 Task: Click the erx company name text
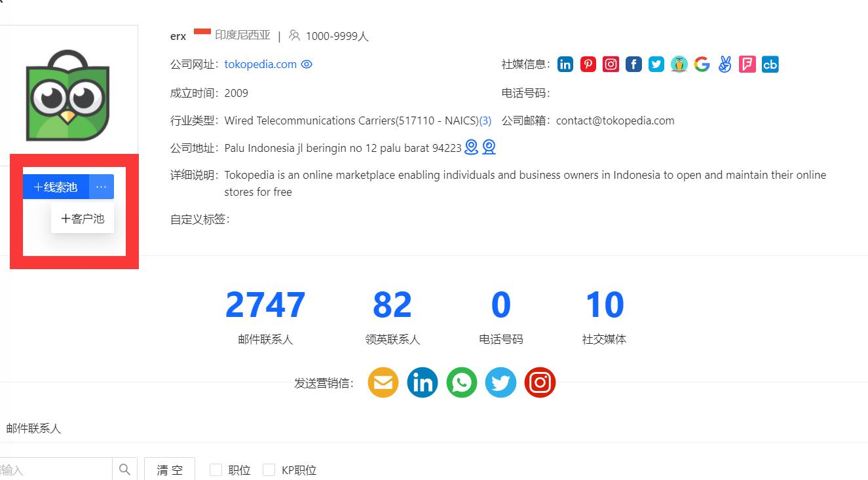point(178,36)
